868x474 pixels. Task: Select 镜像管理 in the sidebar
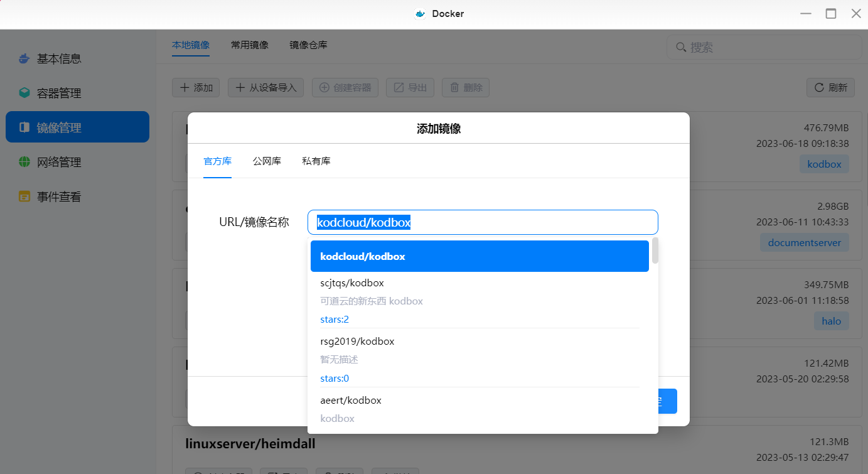(x=77, y=127)
